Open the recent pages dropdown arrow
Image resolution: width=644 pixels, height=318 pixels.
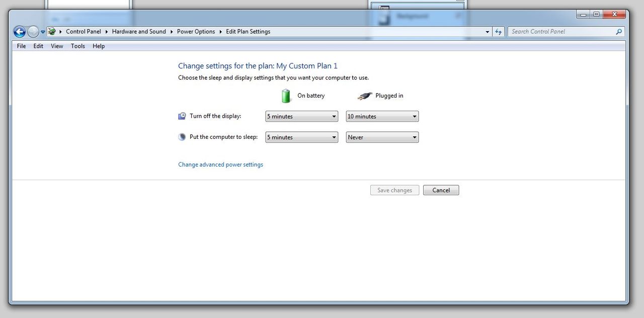pos(43,32)
